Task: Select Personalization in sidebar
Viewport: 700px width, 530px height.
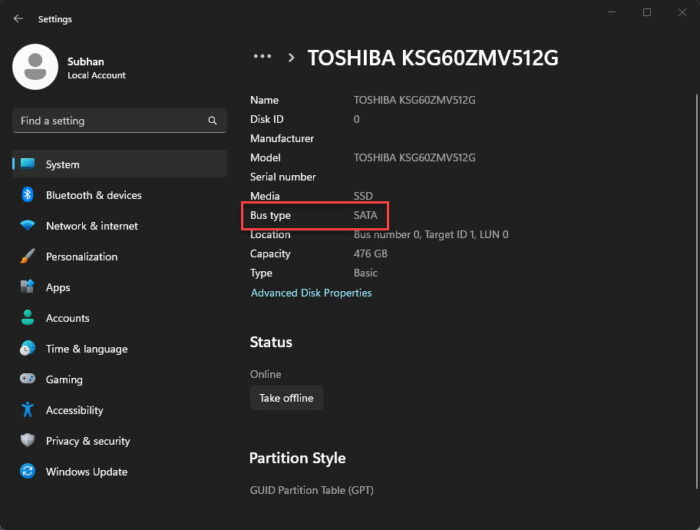Action: 120,257
